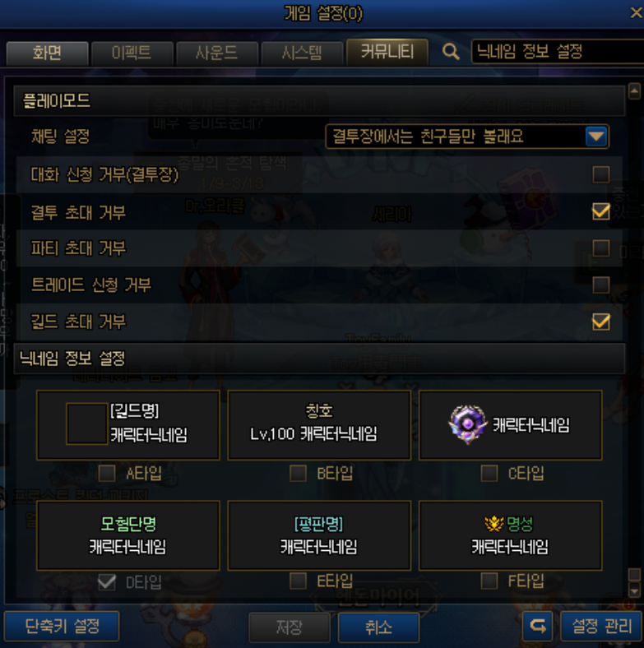Click the 닉네임 정보 설정 search field
This screenshot has height=648, width=644.
[557, 52]
